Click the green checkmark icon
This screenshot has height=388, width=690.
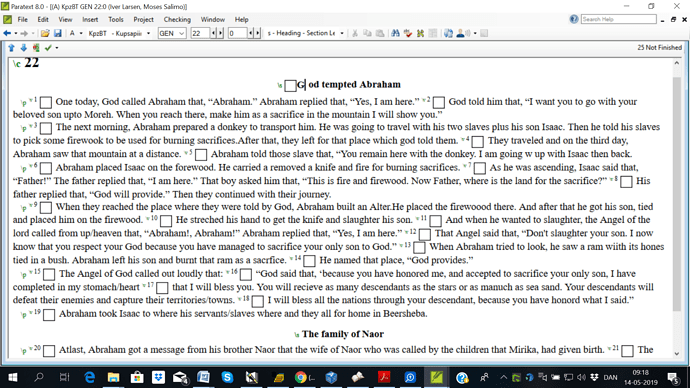click(x=48, y=48)
